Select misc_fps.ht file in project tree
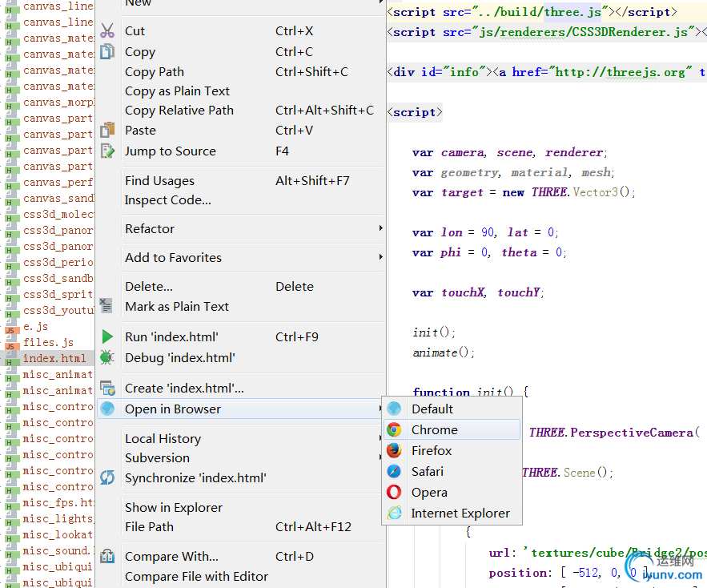Screen dimensions: 707x588 tap(58, 503)
